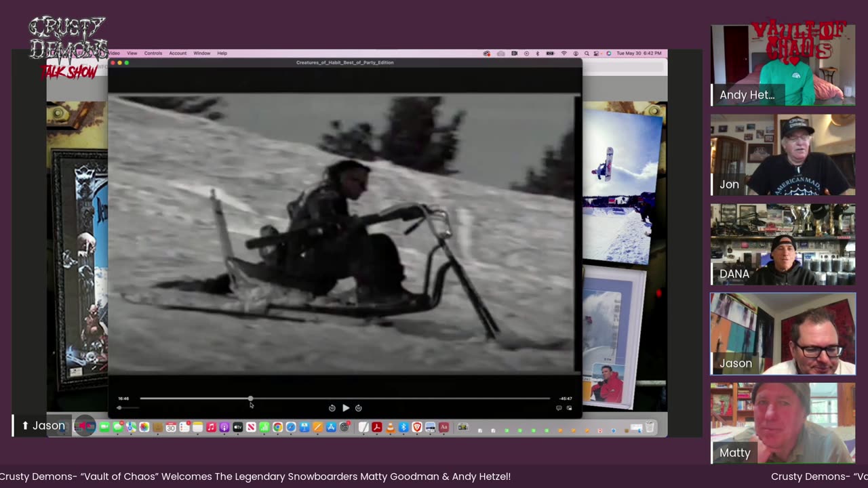
Task: Open Music app from the dock
Action: click(x=211, y=427)
